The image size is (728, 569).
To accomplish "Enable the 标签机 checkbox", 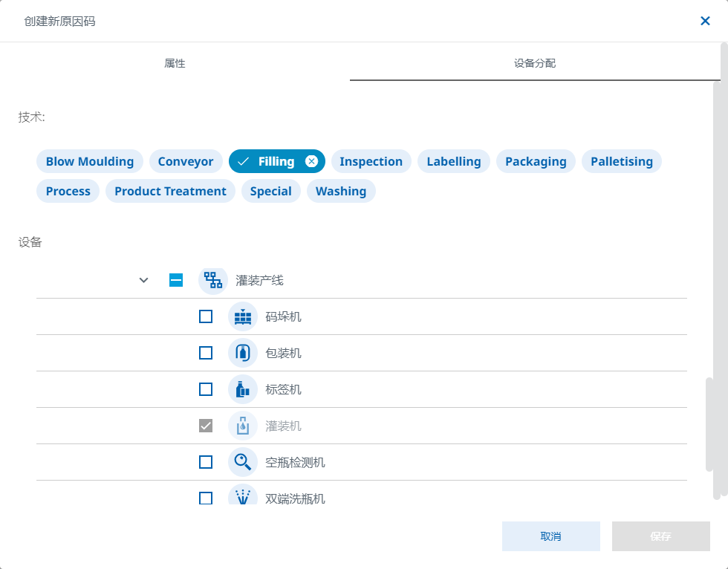I will pos(206,390).
